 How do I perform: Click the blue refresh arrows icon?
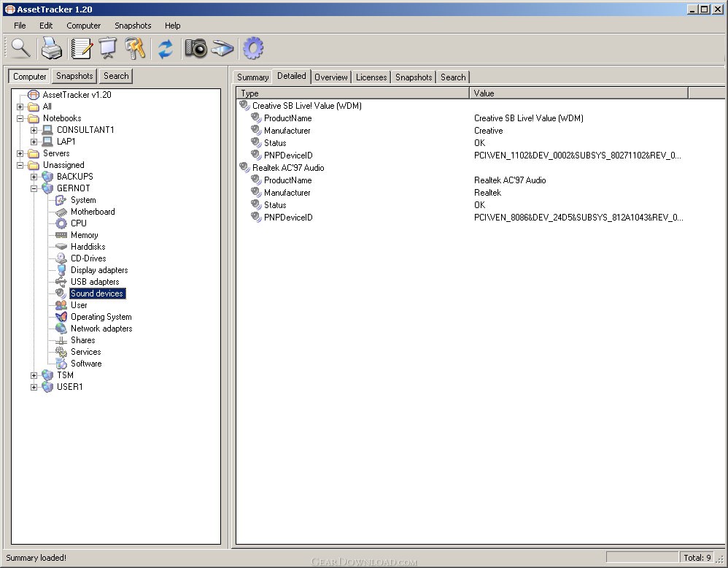tap(166, 49)
